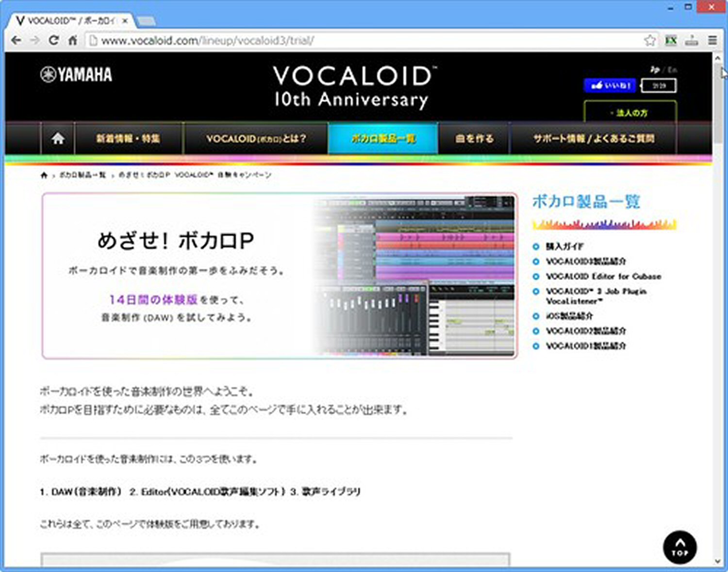Open VOCALOID3製品紹介 sidebar link
This screenshot has width=728, height=572.
[x=586, y=261]
